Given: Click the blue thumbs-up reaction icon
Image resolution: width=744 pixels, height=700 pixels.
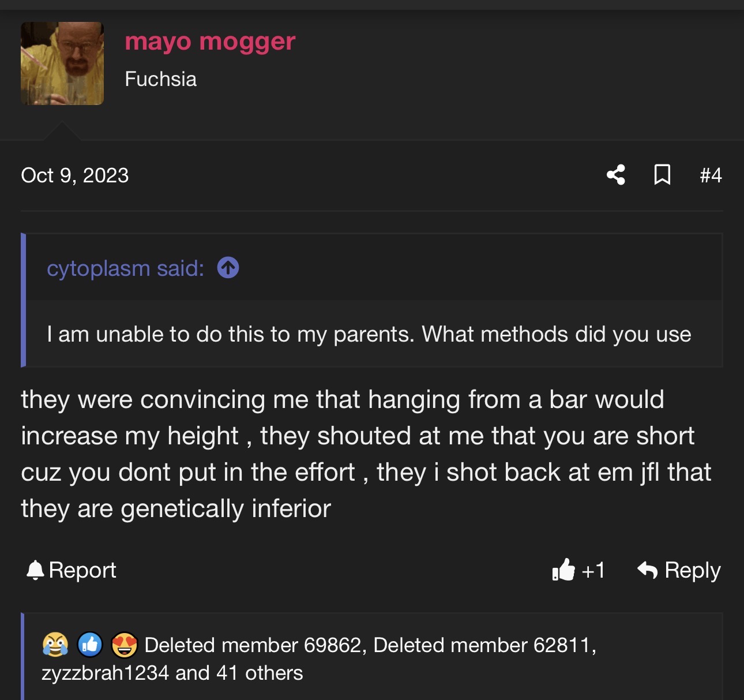Looking at the screenshot, I should coord(90,645).
